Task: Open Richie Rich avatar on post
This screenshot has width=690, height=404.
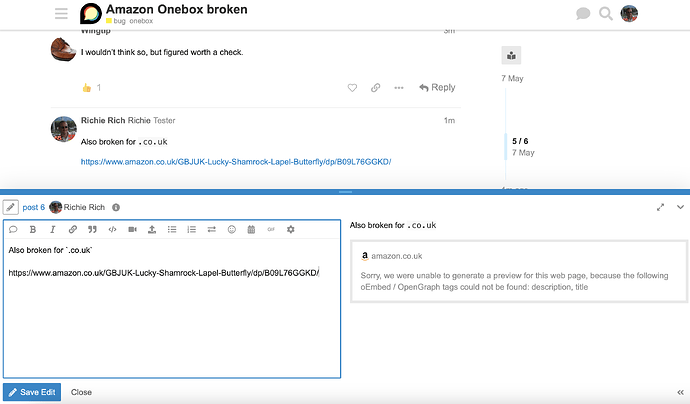Action: click(64, 129)
